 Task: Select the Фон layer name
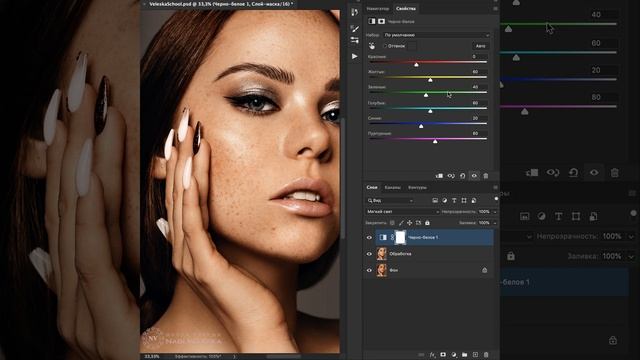coord(393,270)
